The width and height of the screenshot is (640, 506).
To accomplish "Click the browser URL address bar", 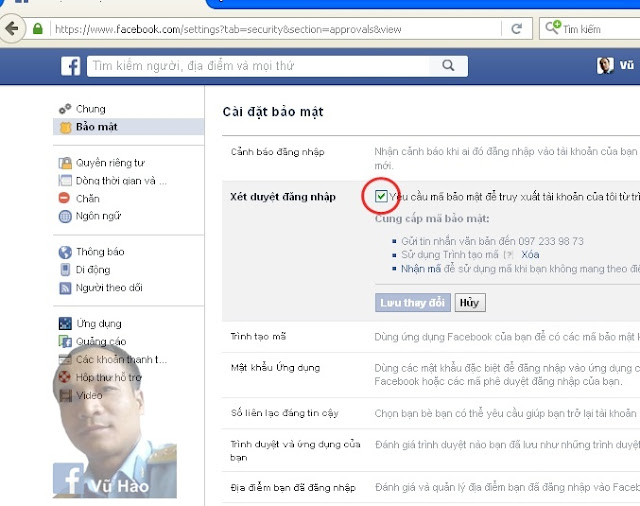I will pos(276,29).
